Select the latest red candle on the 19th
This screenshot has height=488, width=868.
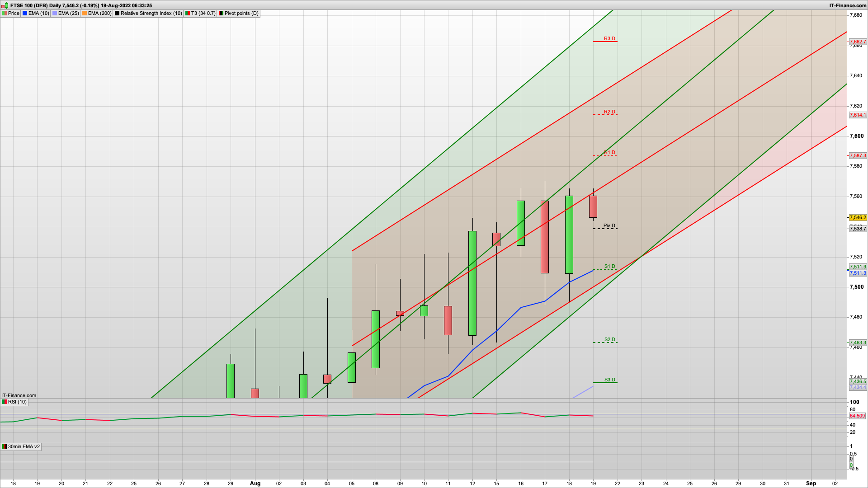click(593, 206)
